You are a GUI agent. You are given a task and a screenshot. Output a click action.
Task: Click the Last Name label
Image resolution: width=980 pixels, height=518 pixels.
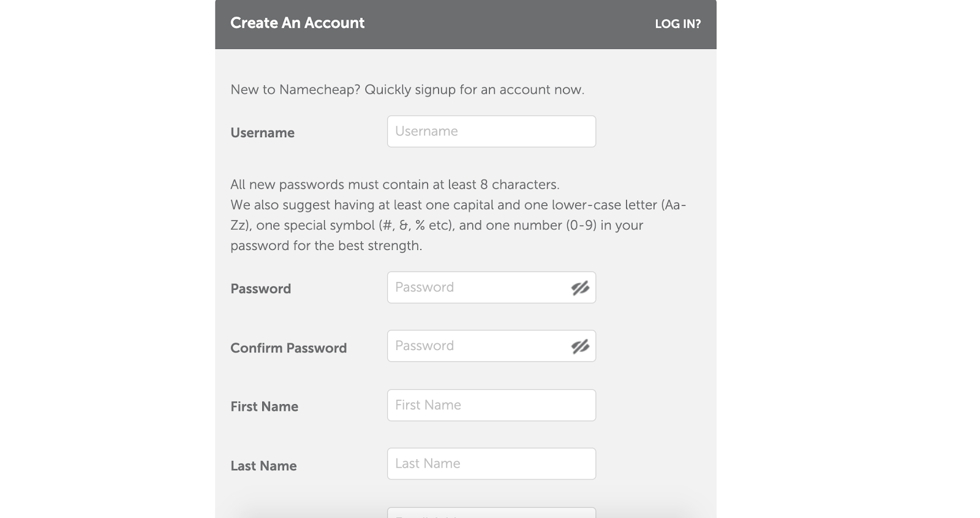(263, 466)
